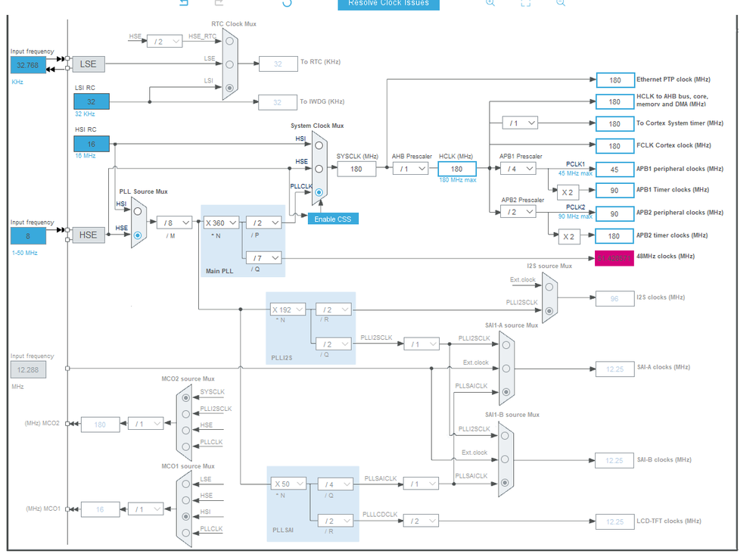Select HSE in the System Clock Mux
Screen dimensions: 756x557
pos(319,169)
